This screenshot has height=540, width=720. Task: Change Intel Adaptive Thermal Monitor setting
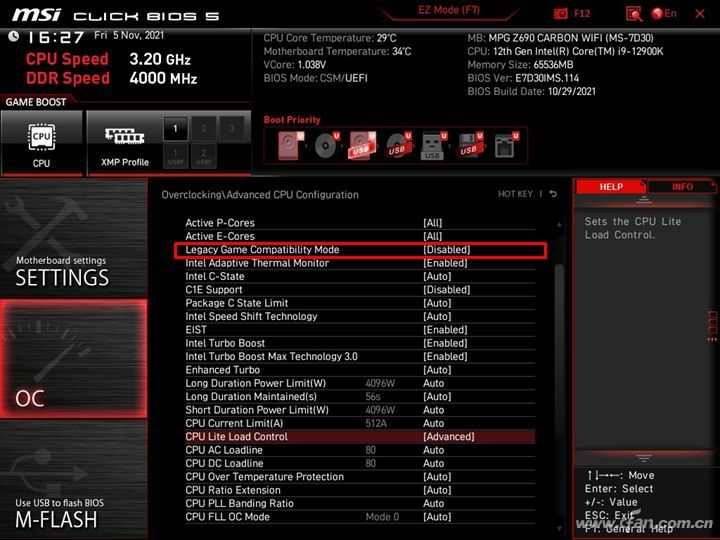[360, 263]
